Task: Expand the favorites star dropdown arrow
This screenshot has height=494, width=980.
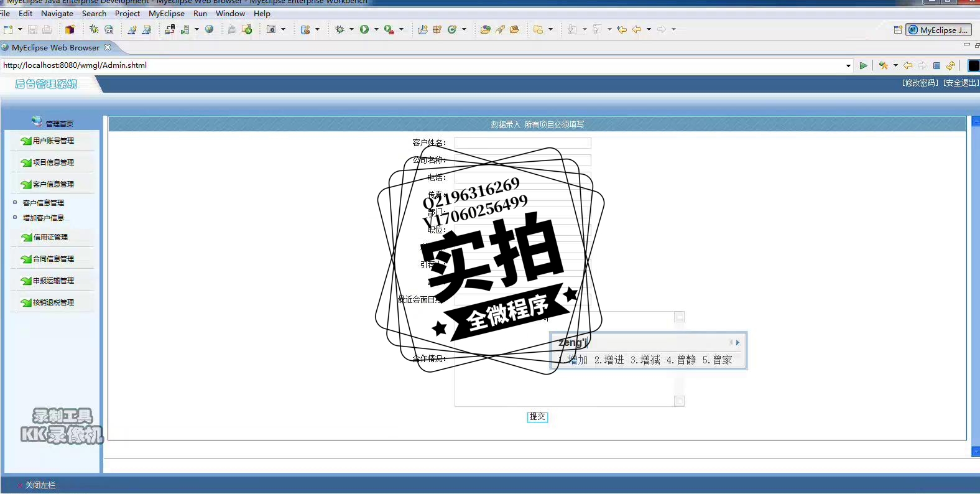Action: (895, 65)
